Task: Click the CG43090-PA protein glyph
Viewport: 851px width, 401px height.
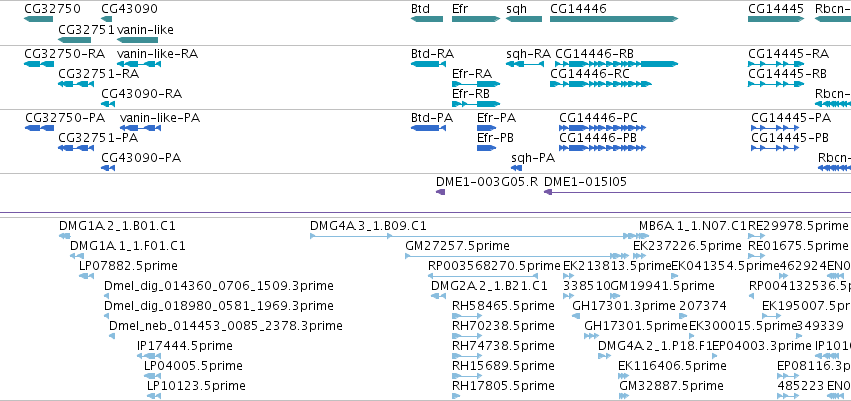Action: (x=108, y=168)
